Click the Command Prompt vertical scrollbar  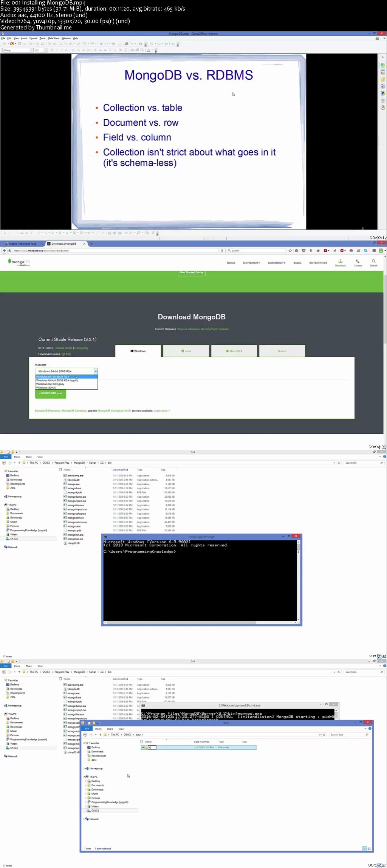299,581
